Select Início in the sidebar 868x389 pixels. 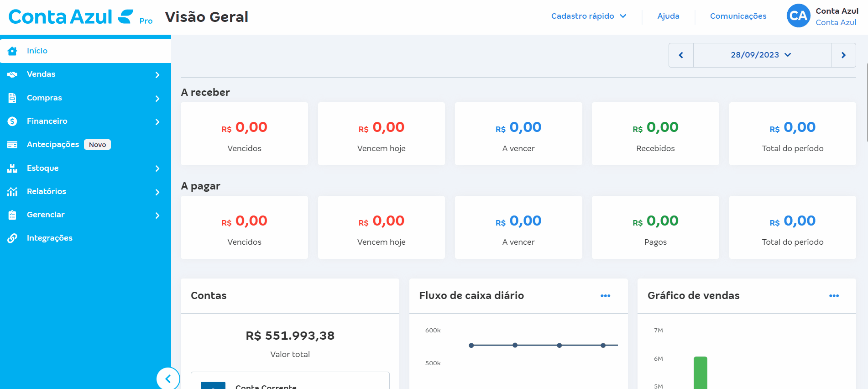tap(85, 51)
